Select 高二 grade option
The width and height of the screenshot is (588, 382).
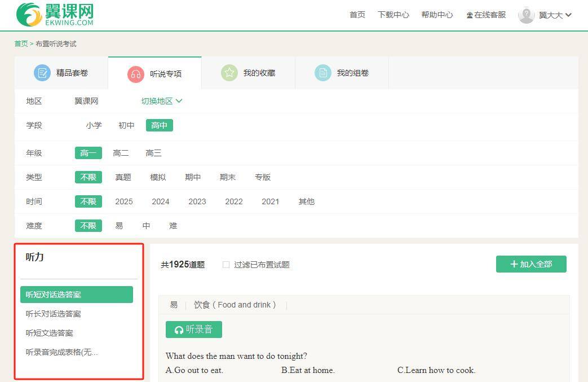121,153
